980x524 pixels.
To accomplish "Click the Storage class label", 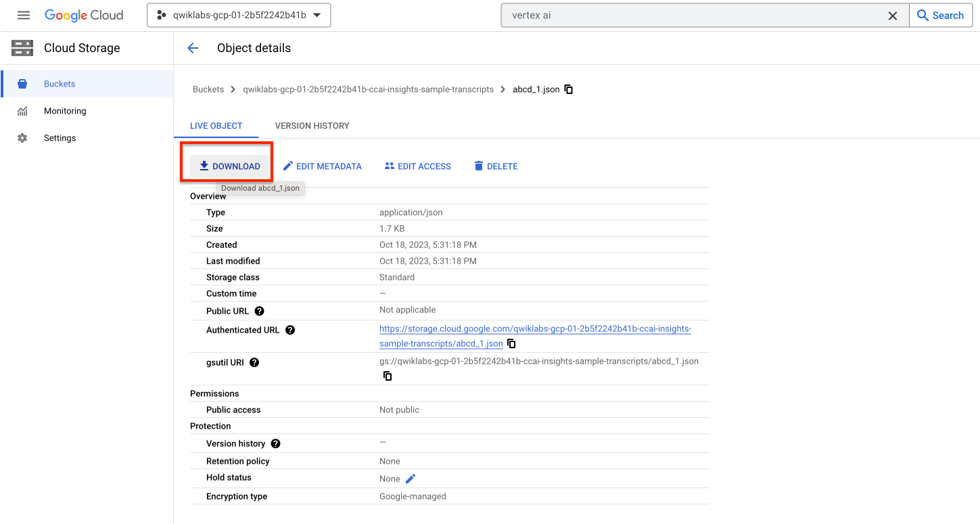I will pyautogui.click(x=233, y=277).
